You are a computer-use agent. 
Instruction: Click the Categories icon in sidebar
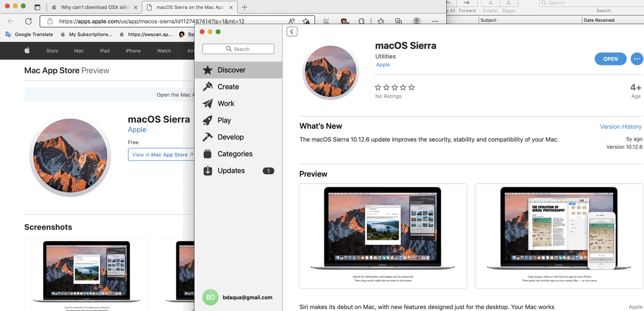point(208,154)
